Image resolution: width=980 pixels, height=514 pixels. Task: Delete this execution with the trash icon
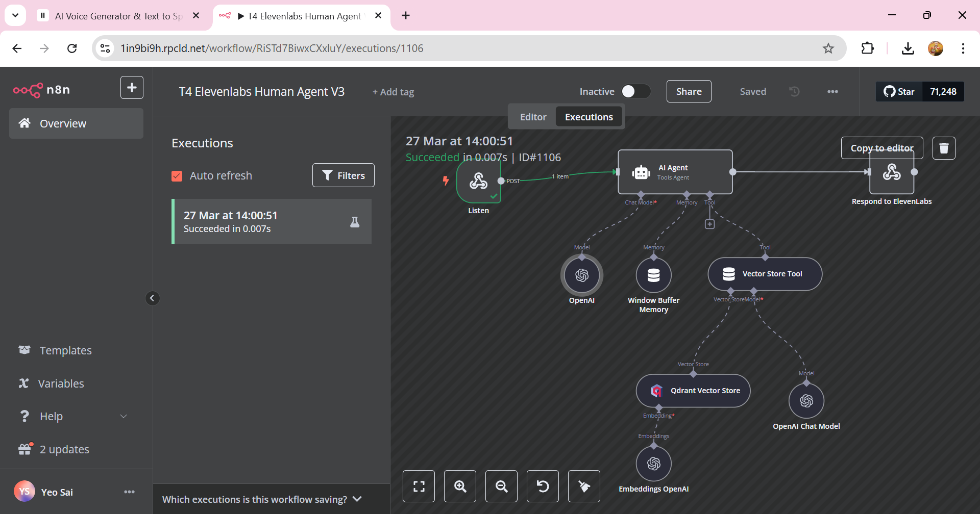(944, 148)
